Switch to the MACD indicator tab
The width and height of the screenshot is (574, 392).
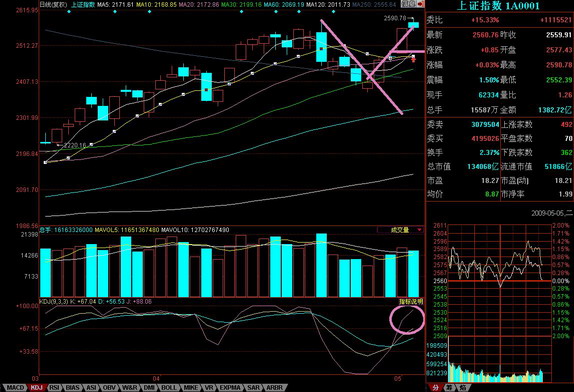point(15,388)
